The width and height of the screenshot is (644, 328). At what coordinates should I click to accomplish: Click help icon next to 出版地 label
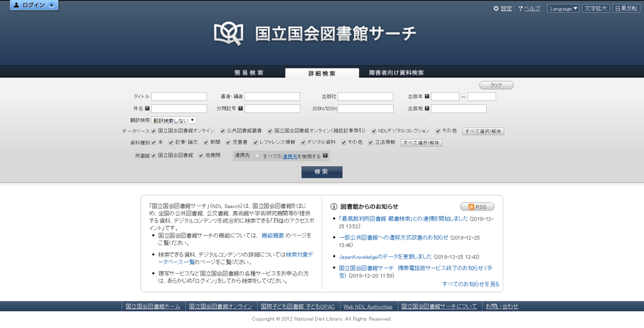point(427,108)
